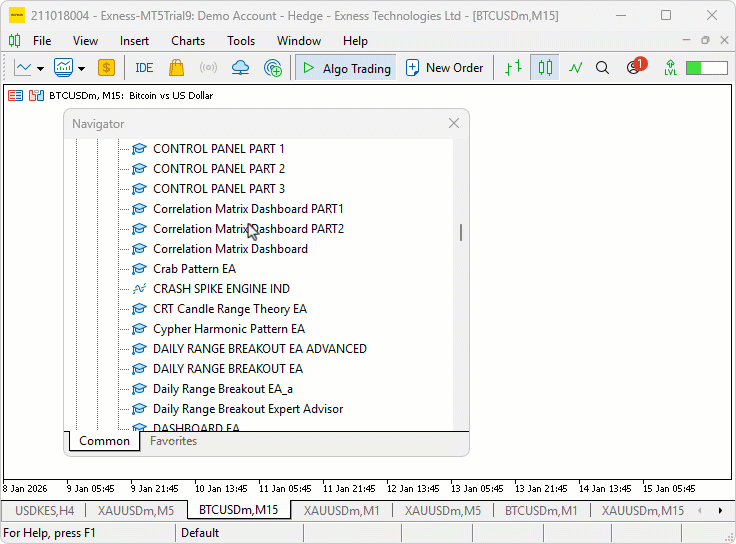Viewport: 736px width, 544px height.
Task: Open the Window menu
Action: (x=299, y=41)
